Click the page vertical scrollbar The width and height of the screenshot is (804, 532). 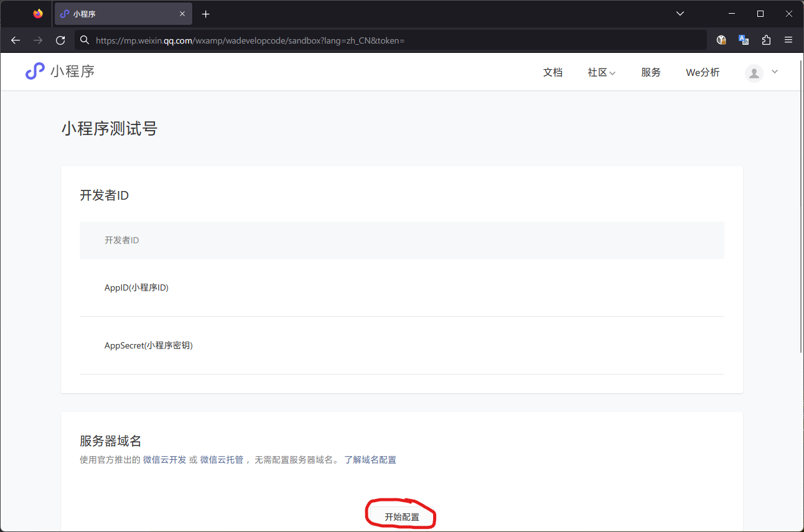pos(800,208)
